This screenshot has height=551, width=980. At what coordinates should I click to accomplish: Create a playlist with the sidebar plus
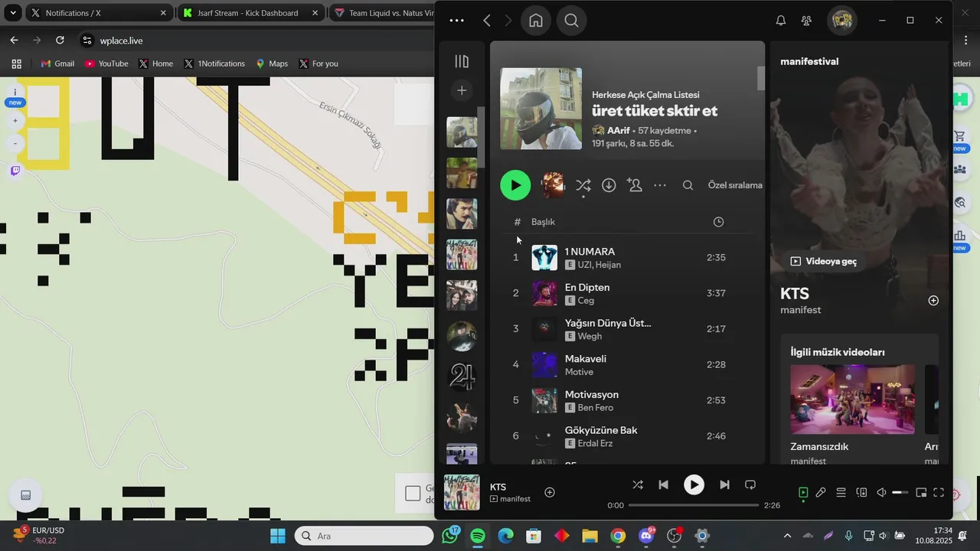[462, 90]
